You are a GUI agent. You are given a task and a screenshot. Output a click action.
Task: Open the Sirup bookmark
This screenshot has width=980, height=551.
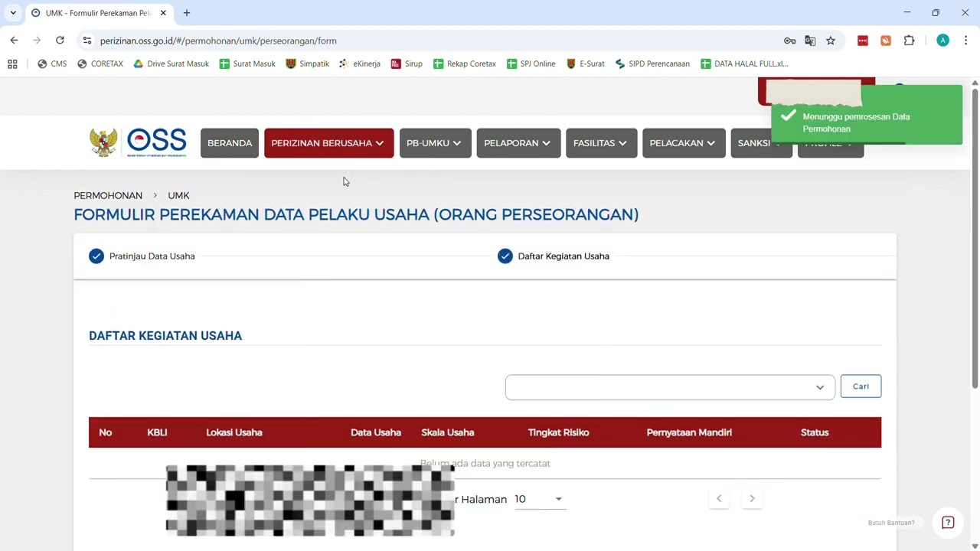[407, 64]
